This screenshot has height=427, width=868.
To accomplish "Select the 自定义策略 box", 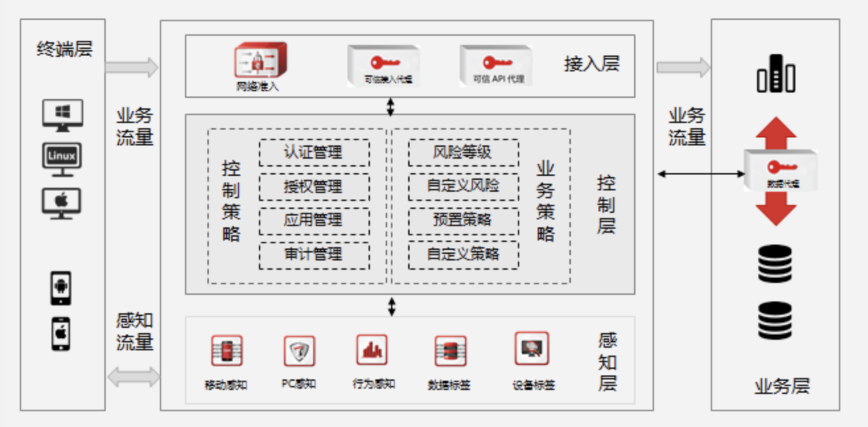I will point(463,255).
